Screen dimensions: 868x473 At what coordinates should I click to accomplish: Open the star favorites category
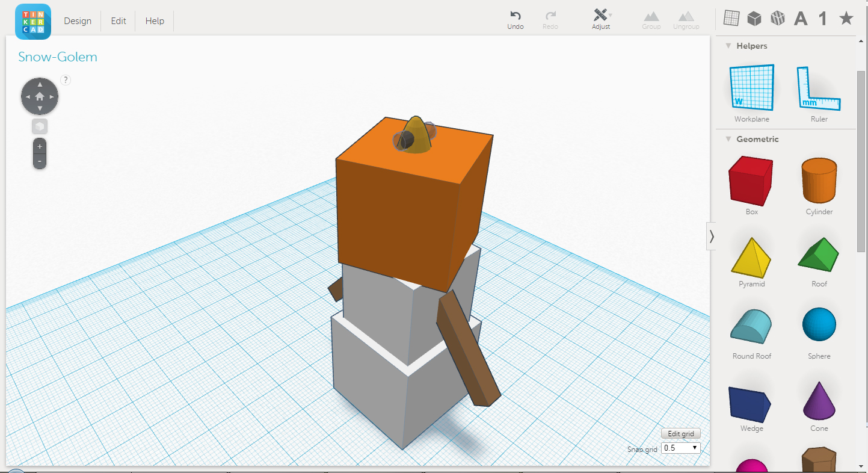pyautogui.click(x=846, y=19)
